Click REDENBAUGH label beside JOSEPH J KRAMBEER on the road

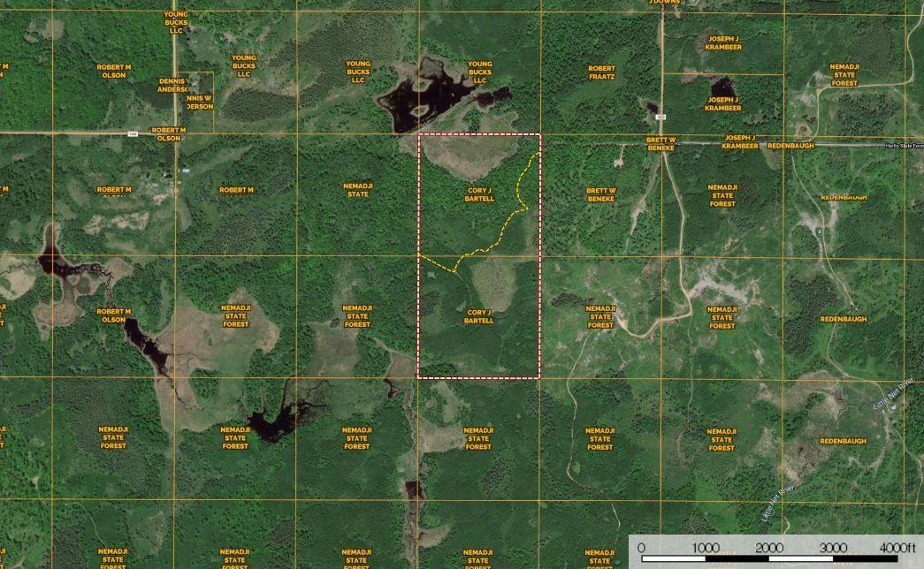click(790, 146)
